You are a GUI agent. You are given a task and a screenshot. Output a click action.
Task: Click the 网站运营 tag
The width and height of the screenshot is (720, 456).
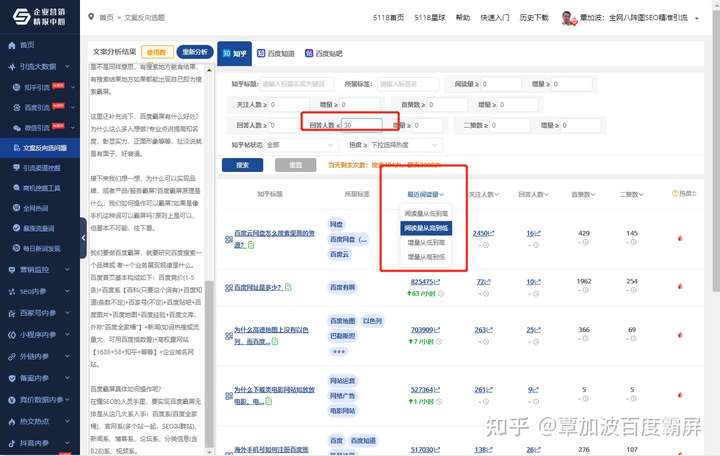[343, 381]
